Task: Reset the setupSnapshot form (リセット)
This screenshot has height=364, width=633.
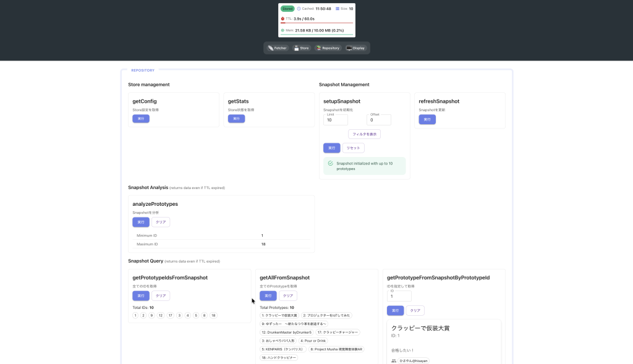Action: [x=354, y=148]
